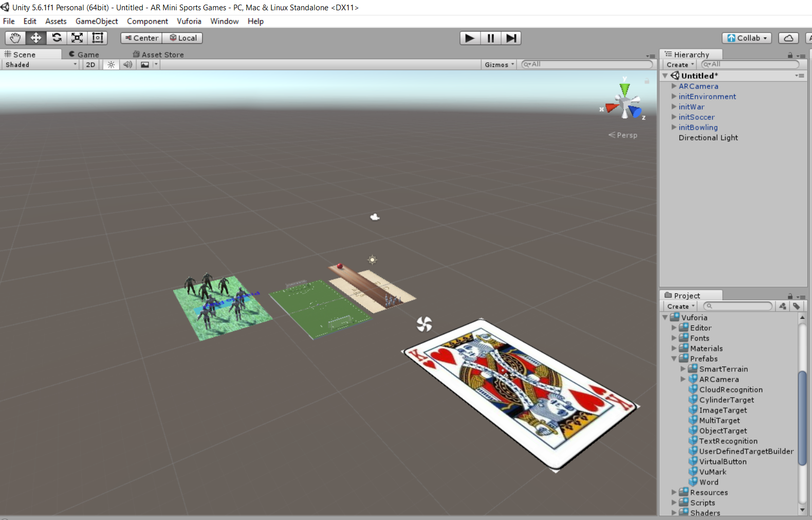The width and height of the screenshot is (812, 520).
Task: Select the Rect transform tool
Action: tap(97, 38)
